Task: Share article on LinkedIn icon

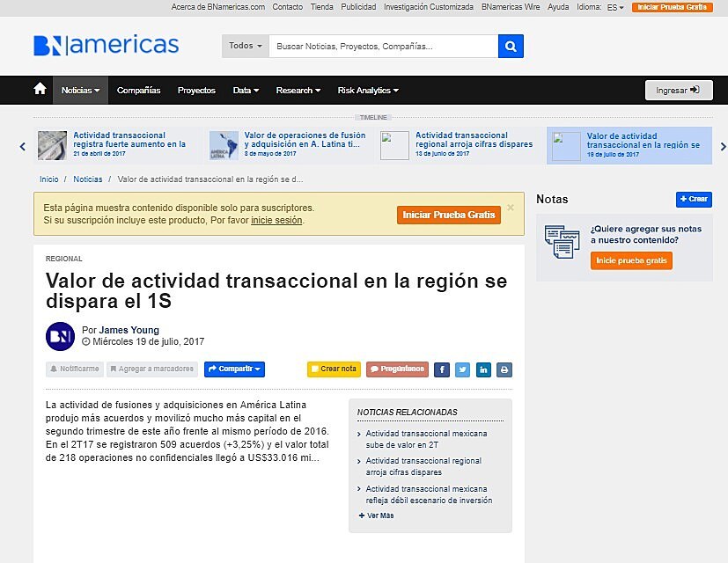Action: pyautogui.click(x=483, y=369)
